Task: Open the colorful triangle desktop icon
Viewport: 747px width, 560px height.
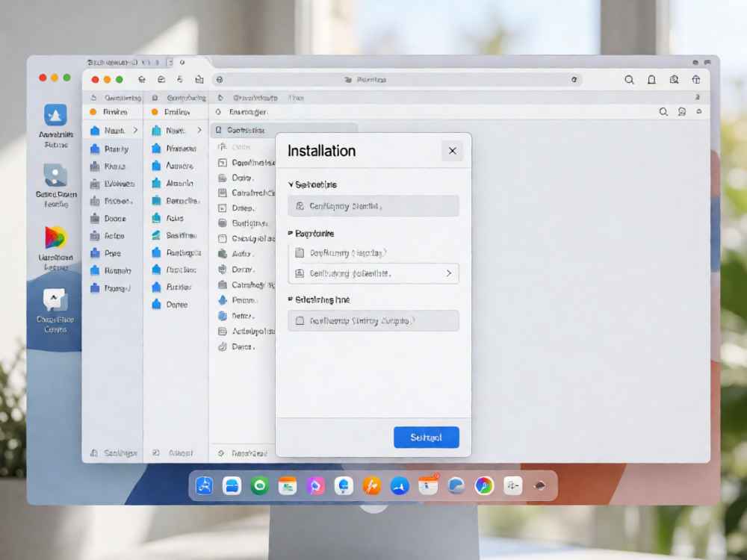Action: [56, 237]
